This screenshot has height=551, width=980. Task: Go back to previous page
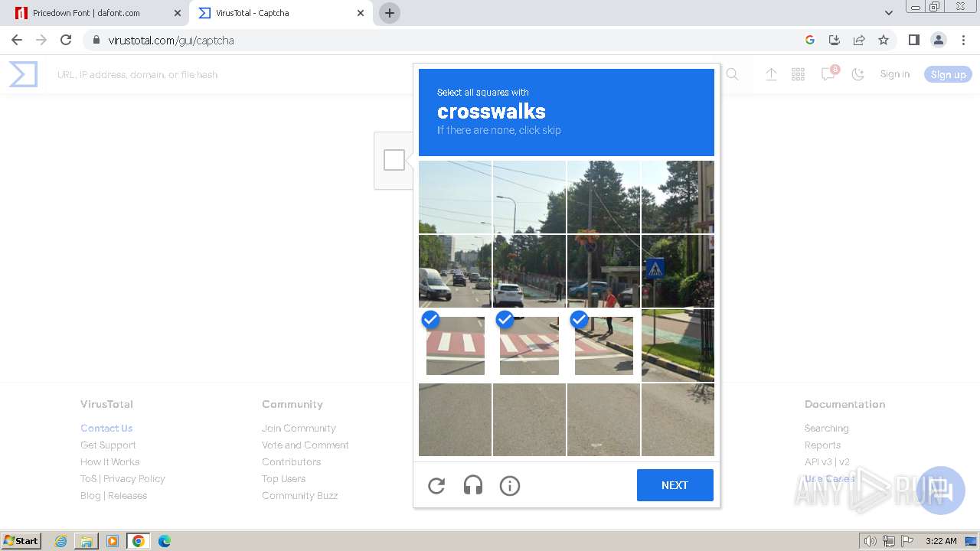[x=17, y=40]
